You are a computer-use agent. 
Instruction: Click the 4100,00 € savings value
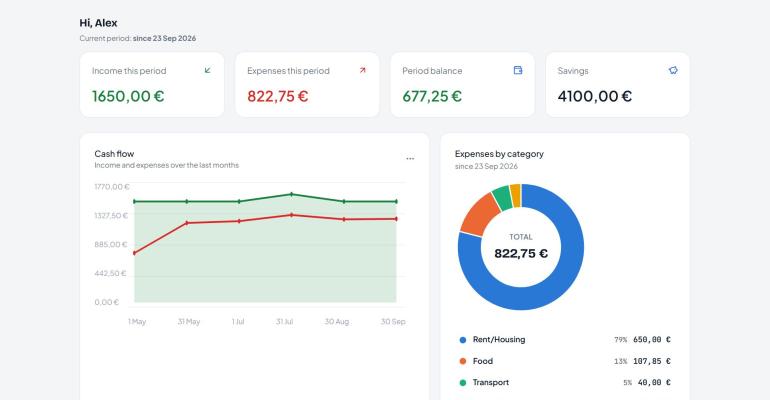pyautogui.click(x=595, y=96)
